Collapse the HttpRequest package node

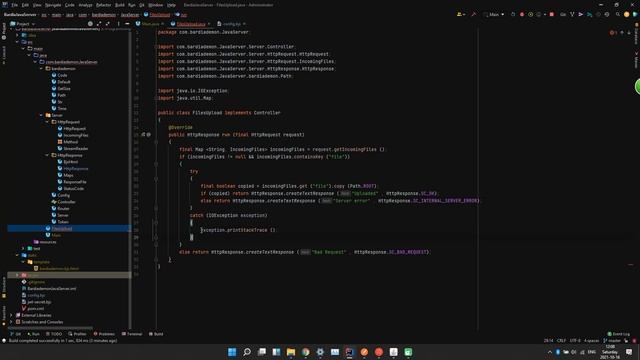point(47,122)
